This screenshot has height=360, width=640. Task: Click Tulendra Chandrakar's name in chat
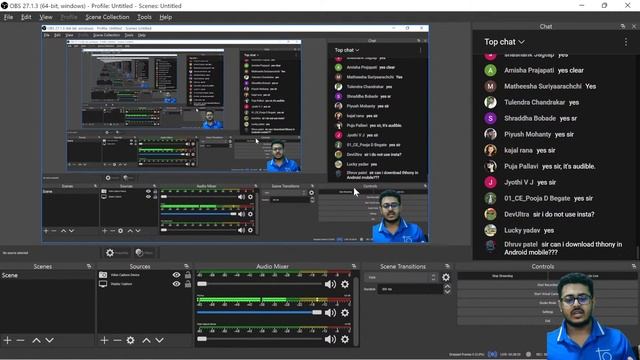click(534, 102)
